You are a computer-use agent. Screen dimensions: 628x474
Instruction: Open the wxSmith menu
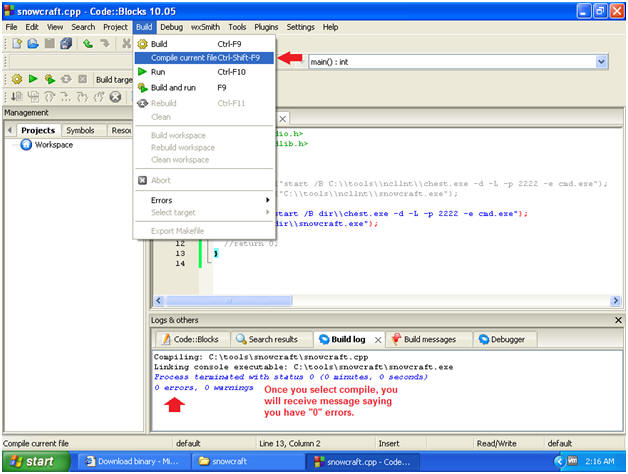205,27
